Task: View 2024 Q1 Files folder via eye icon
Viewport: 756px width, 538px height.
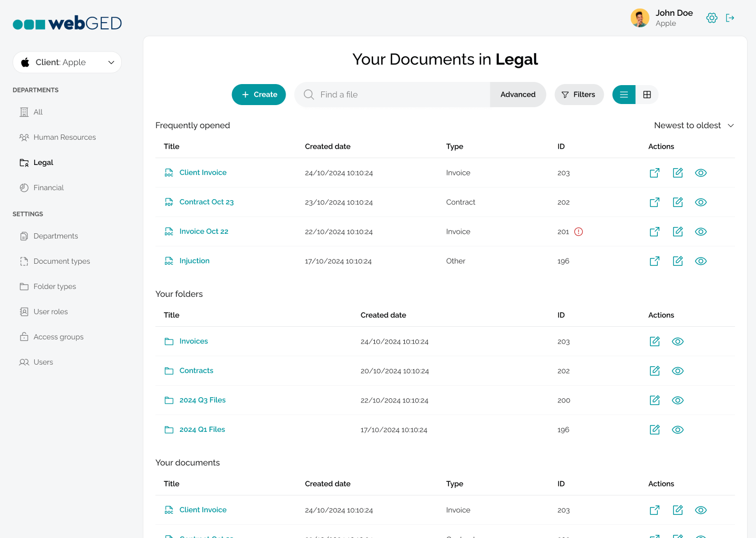Action: coord(678,430)
